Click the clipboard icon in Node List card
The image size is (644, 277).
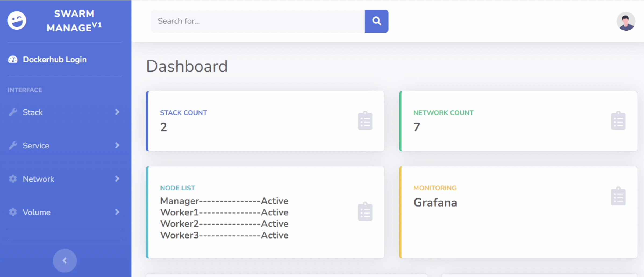[365, 211]
